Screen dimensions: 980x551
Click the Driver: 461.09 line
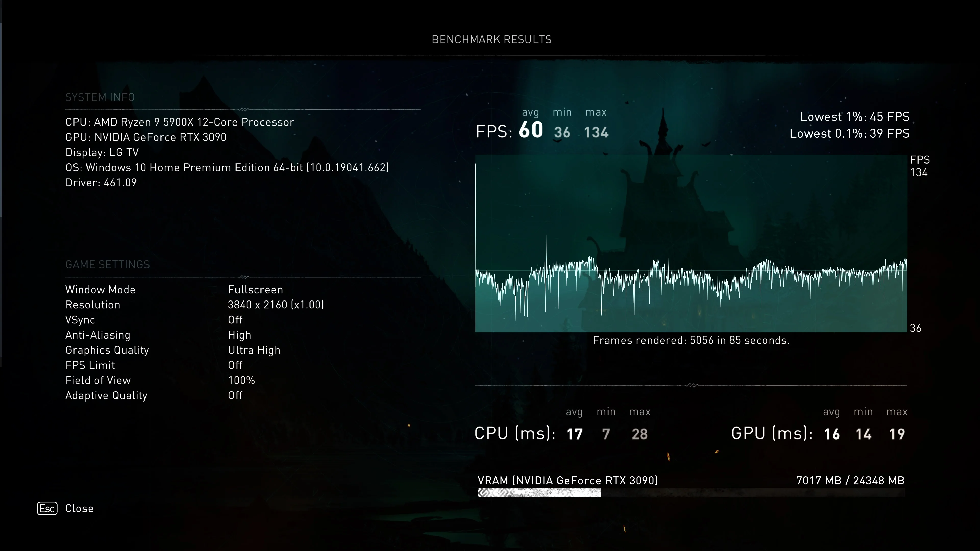101,183
